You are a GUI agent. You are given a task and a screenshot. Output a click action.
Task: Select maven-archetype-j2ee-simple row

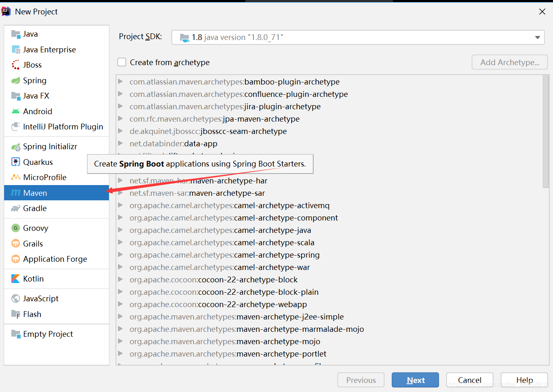[329, 317]
